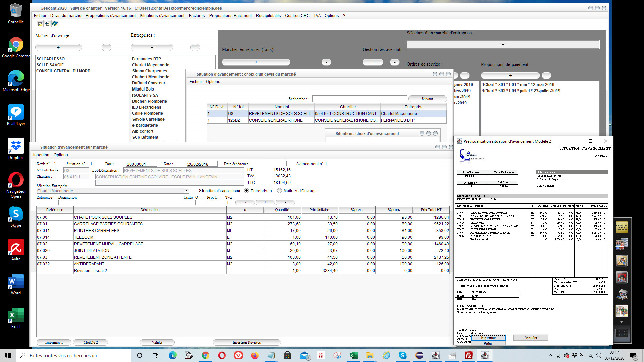Open the Sélection d'un marché d'entreprise dropdown
644x362 pixels.
point(503,45)
